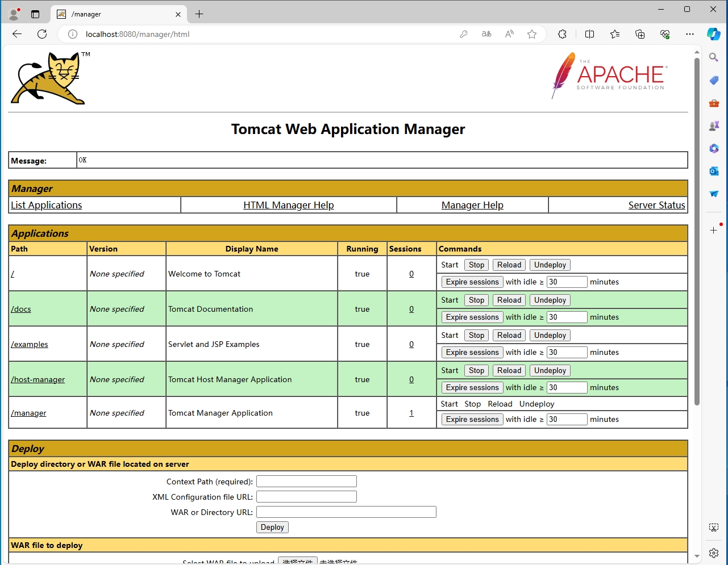Open sidebar Telegram-style send icon
Viewport: 728px width, 565px height.
[714, 194]
